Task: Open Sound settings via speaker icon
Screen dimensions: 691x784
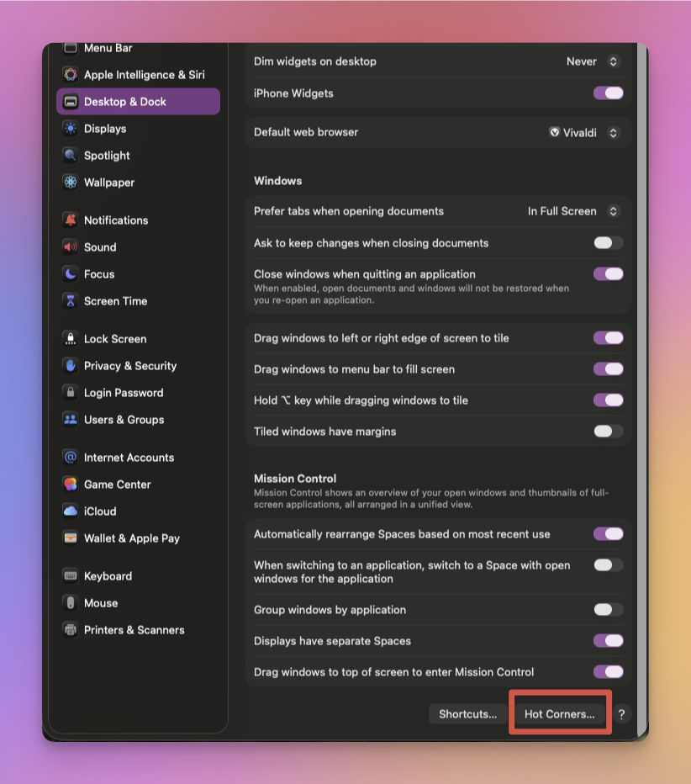Action: (x=71, y=247)
